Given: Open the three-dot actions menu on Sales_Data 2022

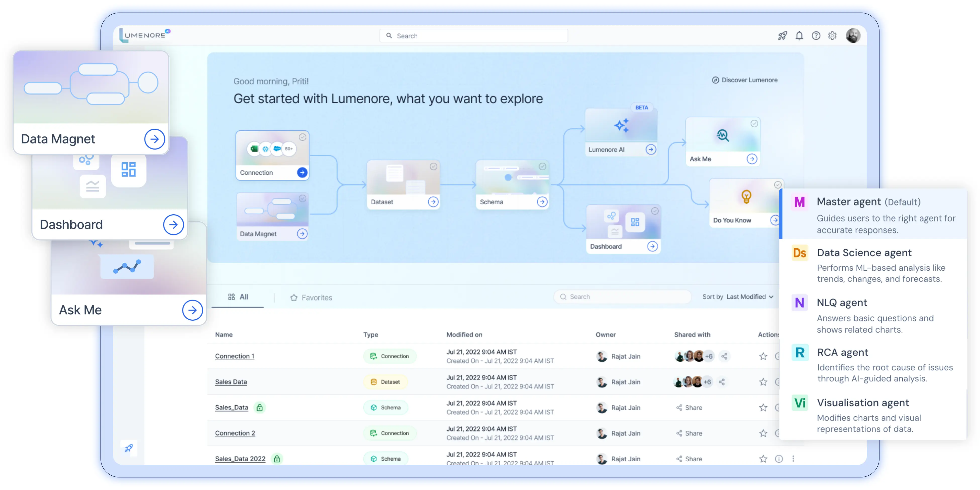Looking at the screenshot, I should 793,459.
